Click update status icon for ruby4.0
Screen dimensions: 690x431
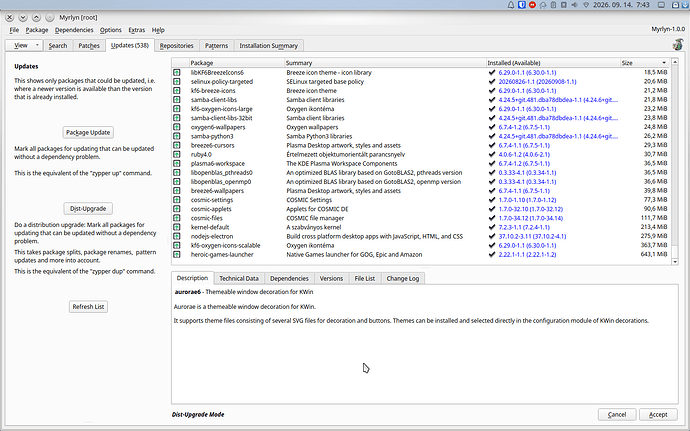pyautogui.click(x=176, y=155)
